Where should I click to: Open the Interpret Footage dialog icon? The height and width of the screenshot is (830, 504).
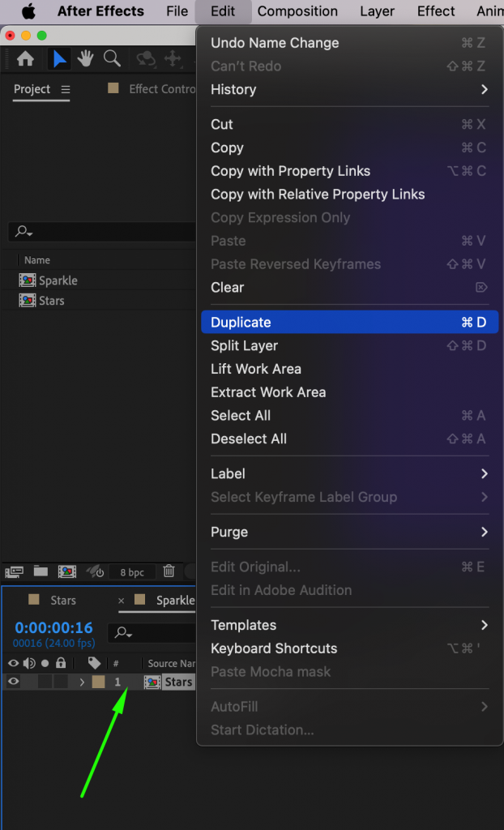(x=15, y=571)
